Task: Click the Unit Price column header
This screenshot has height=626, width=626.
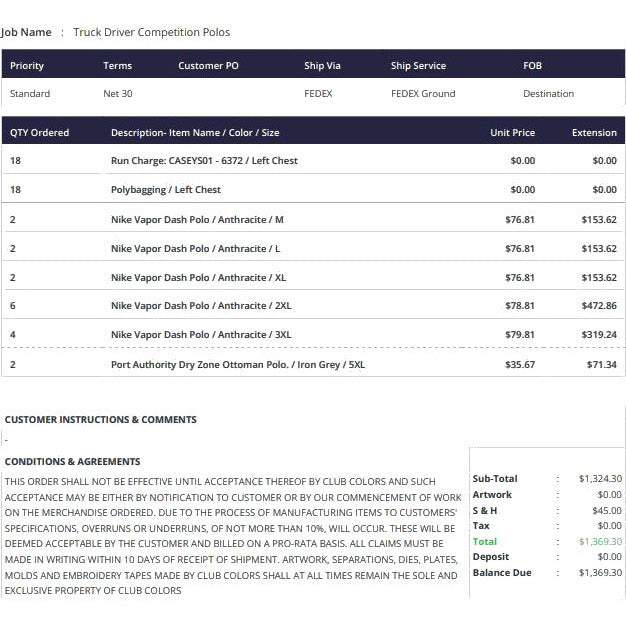Action: pos(513,133)
